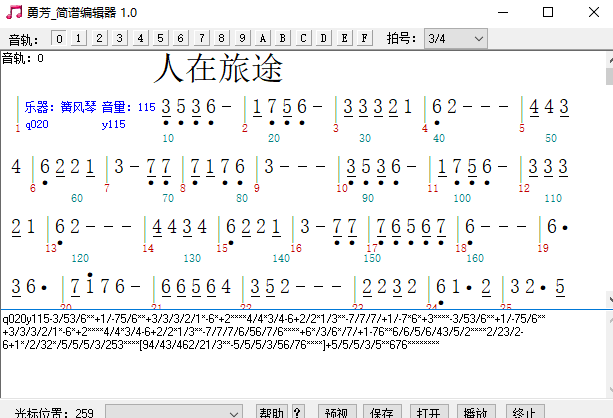The height and width of the screenshot is (418, 613).
Task: Select track 0 button in 音轨 row
Action: 59,38
